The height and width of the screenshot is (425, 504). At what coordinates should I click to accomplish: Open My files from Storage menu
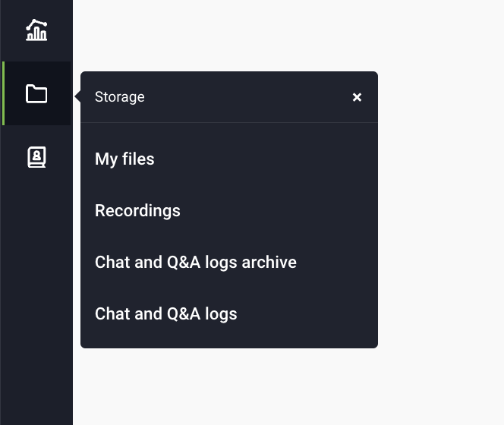pyautogui.click(x=124, y=159)
